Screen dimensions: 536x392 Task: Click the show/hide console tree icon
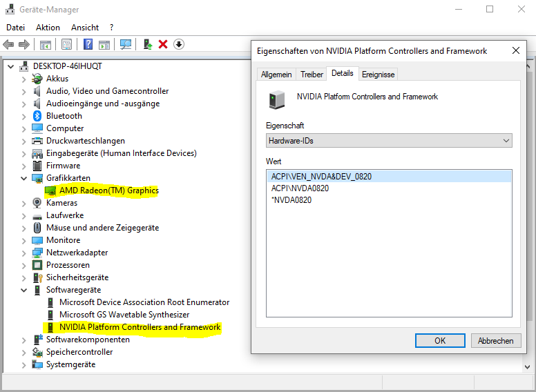click(x=46, y=44)
